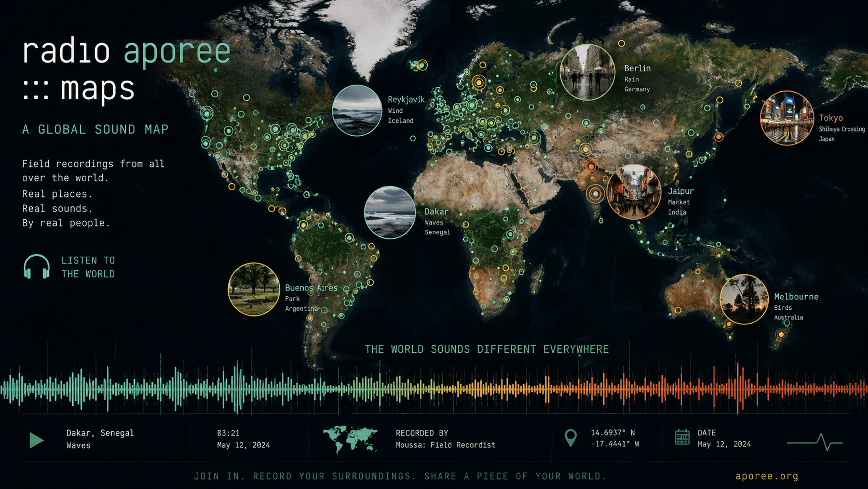This screenshot has height=489, width=868.
Task: Select the Jaipur location label
Action: pos(681,191)
